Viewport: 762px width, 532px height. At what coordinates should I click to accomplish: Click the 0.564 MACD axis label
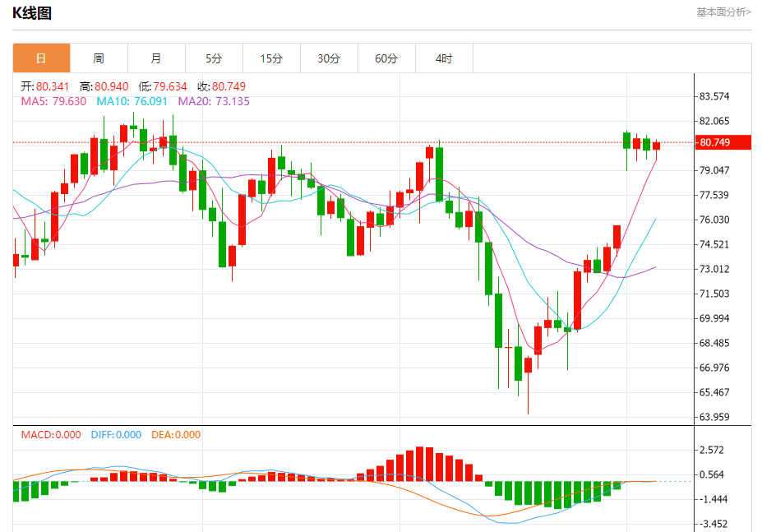point(712,474)
